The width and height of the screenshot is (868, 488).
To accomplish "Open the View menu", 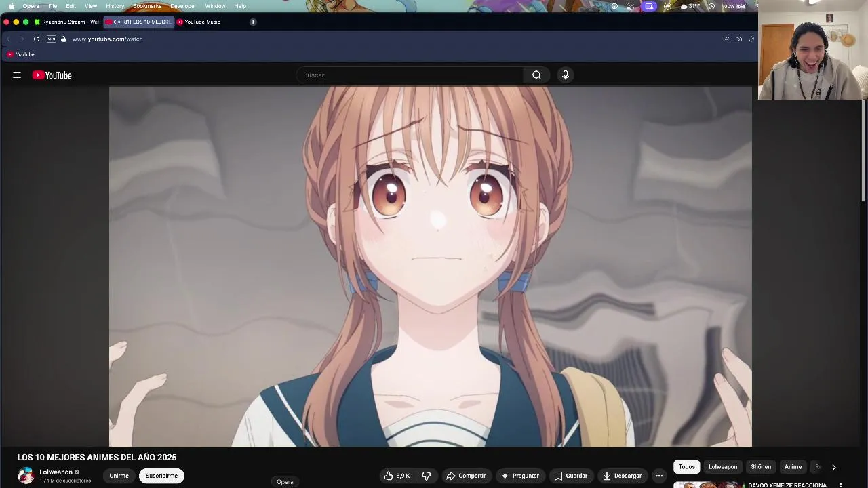I will (x=91, y=6).
